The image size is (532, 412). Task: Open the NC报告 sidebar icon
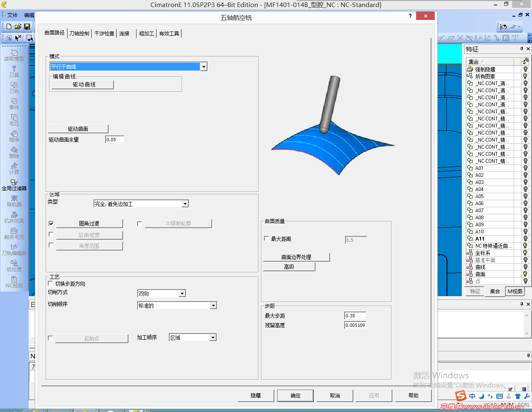[x=14, y=282]
